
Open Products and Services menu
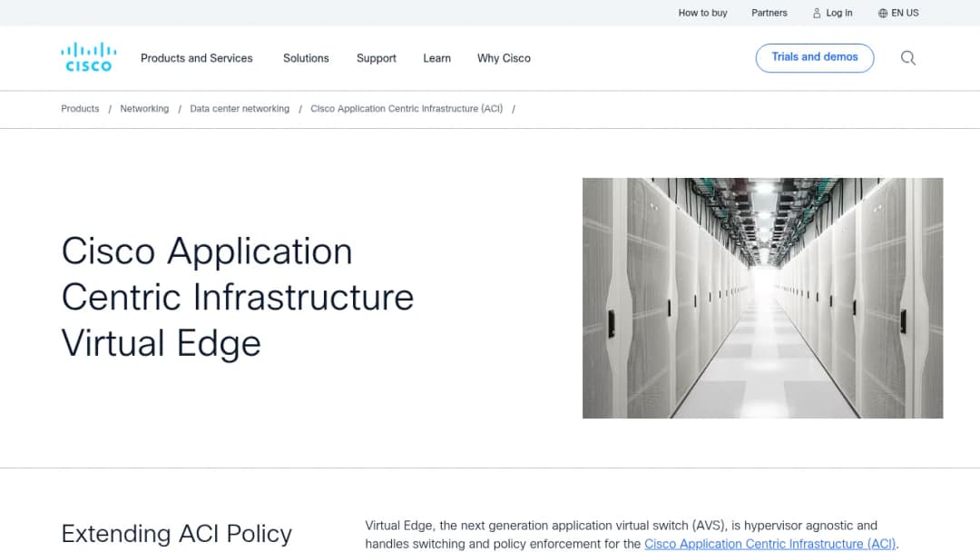[196, 58]
